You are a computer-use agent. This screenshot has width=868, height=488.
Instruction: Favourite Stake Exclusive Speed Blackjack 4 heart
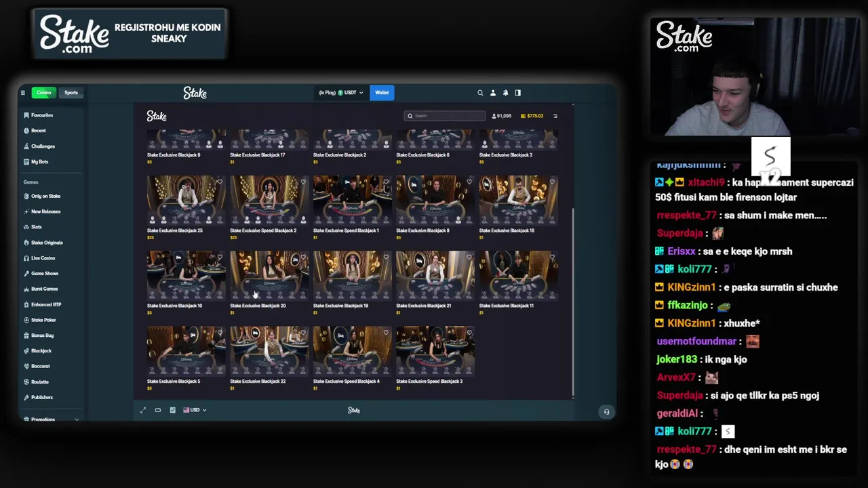click(386, 333)
